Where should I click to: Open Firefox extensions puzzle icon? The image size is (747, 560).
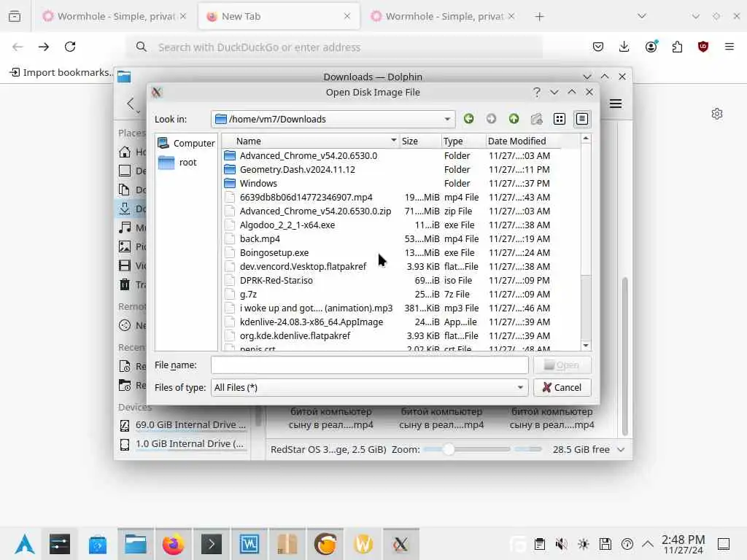coord(677,47)
